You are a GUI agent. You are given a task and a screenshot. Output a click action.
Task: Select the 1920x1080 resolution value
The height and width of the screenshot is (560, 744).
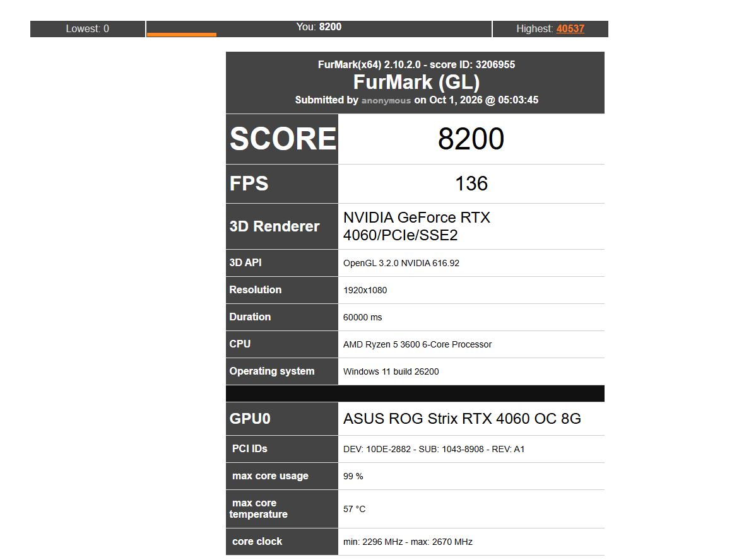tap(365, 290)
